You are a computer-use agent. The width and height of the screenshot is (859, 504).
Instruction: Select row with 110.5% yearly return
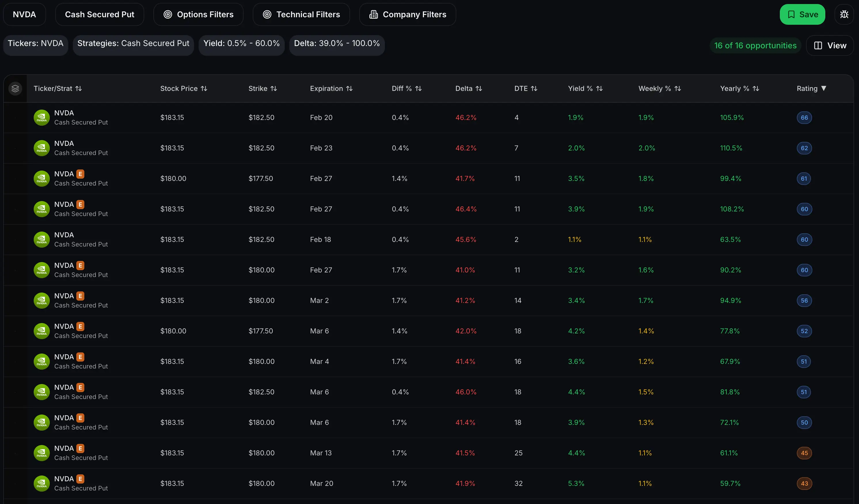429,148
